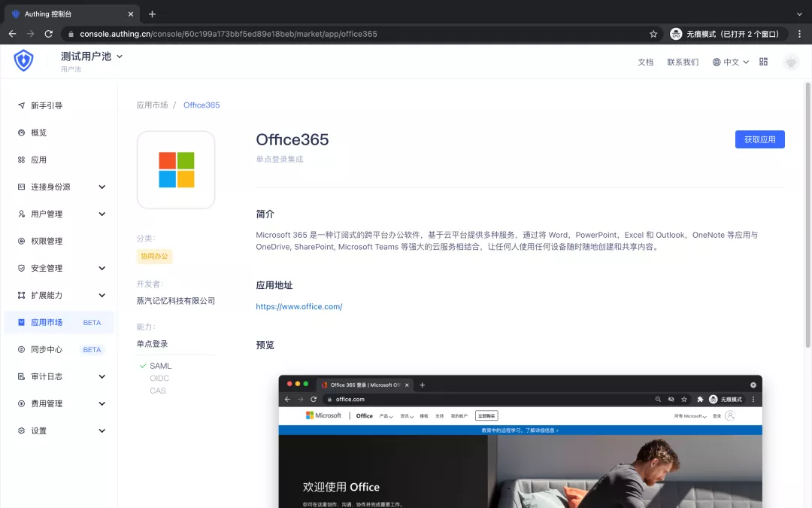Click the SAML capability entry
Screen dimensions: 812x508
[161, 366]
